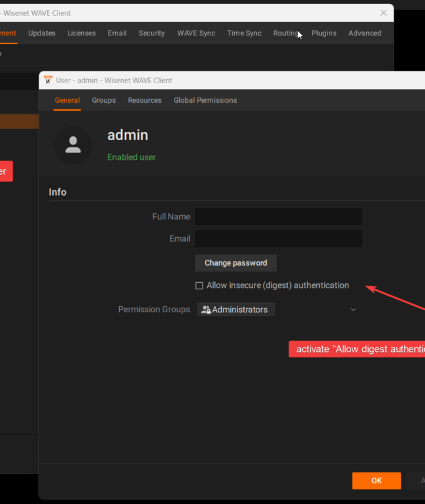Screen dimensions: 425x504
Task: Enable Allow insecure (digest) authentication checkbox
Action: coord(199,285)
